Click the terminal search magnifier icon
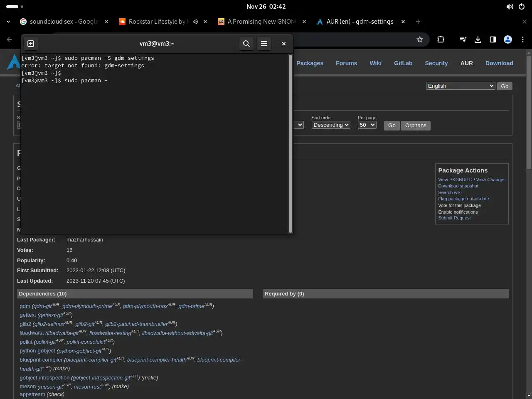The height and width of the screenshot is (399, 532). 246,44
